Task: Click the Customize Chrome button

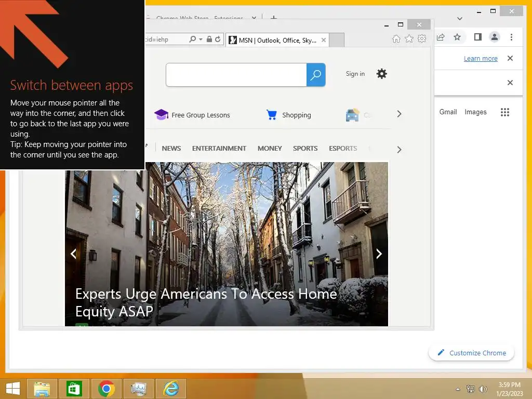Action: point(472,353)
